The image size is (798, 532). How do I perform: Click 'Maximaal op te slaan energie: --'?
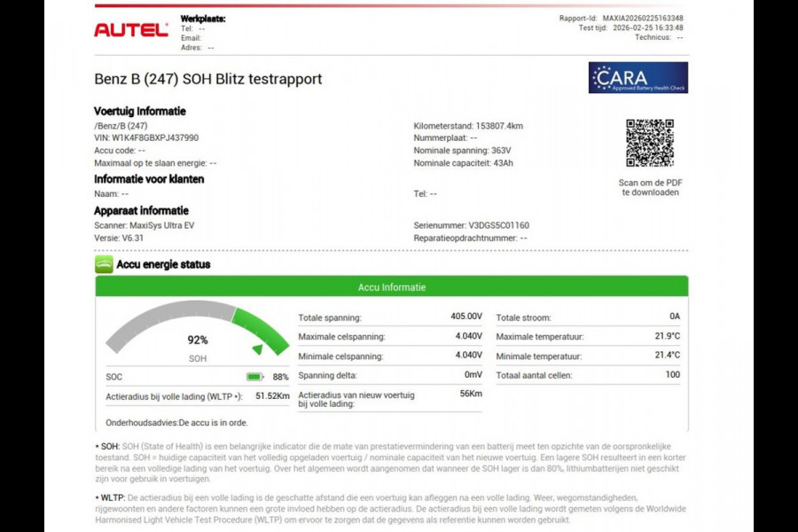point(155,163)
